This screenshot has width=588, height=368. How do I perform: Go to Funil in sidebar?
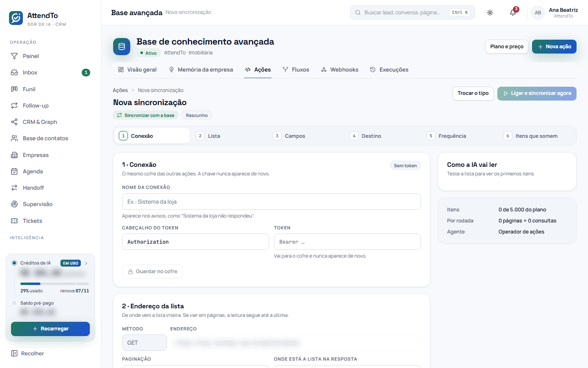(51, 89)
